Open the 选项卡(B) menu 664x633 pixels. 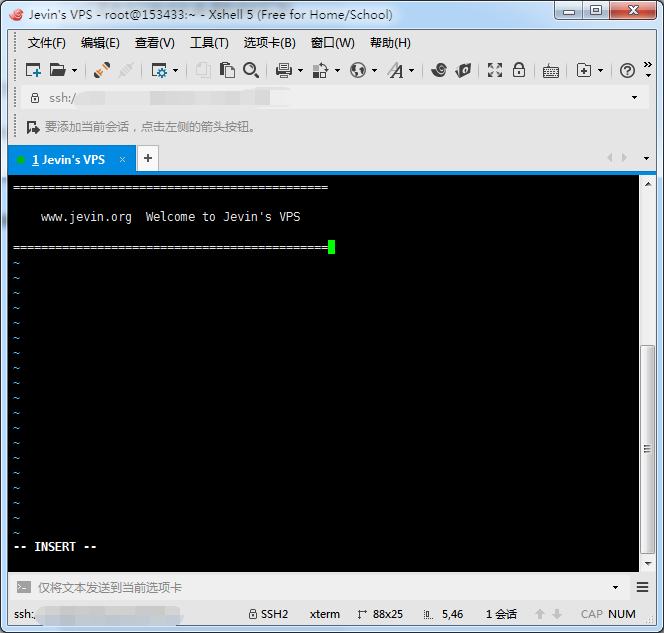coord(269,43)
